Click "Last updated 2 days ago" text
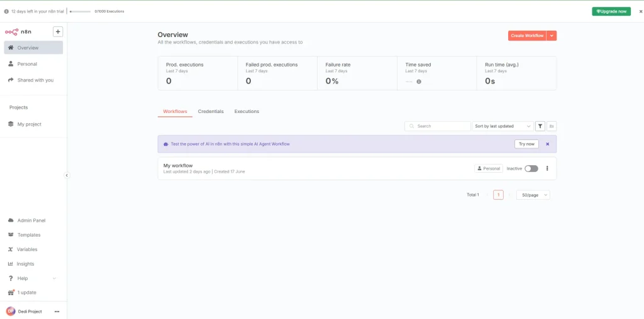644x319 pixels. [x=187, y=171]
